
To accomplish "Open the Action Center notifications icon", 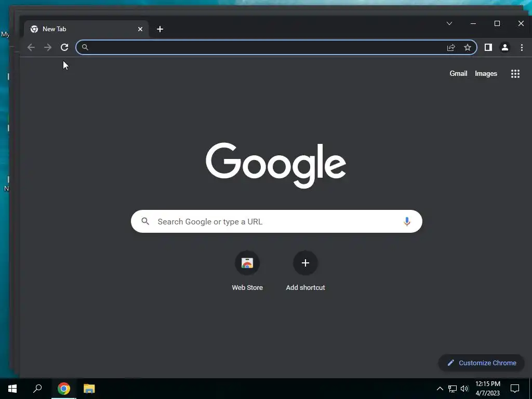I will click(515, 389).
